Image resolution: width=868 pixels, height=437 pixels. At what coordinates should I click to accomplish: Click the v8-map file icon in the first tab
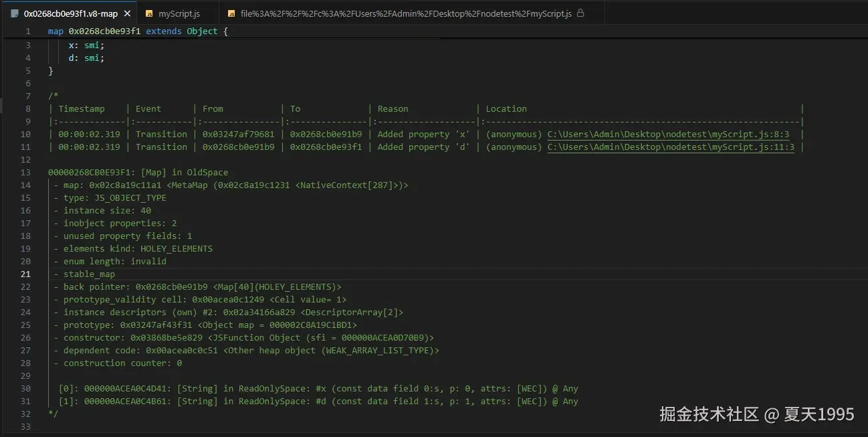pyautogui.click(x=15, y=13)
